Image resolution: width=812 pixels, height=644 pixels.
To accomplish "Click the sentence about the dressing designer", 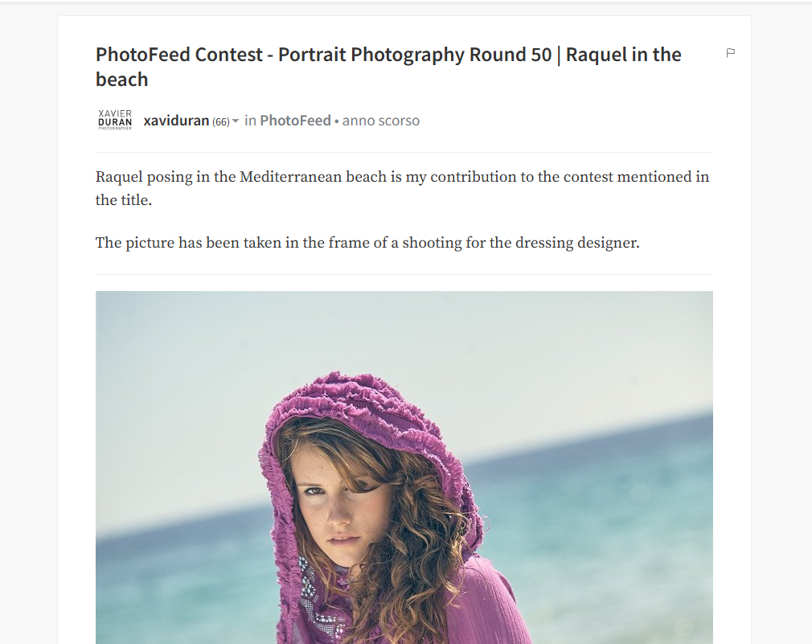I will click(367, 243).
